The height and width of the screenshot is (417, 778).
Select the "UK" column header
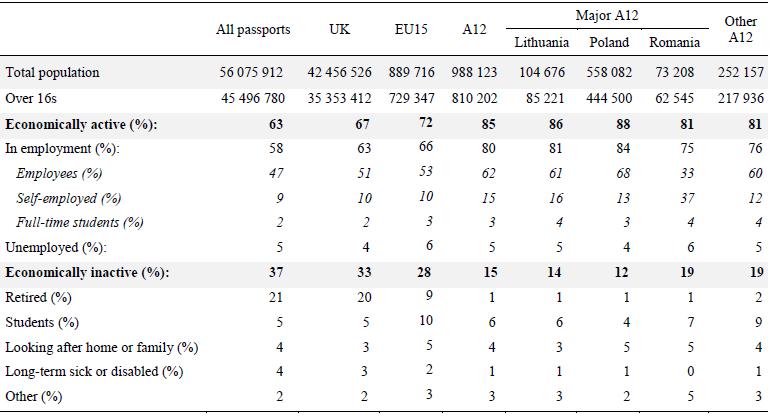[x=340, y=30]
